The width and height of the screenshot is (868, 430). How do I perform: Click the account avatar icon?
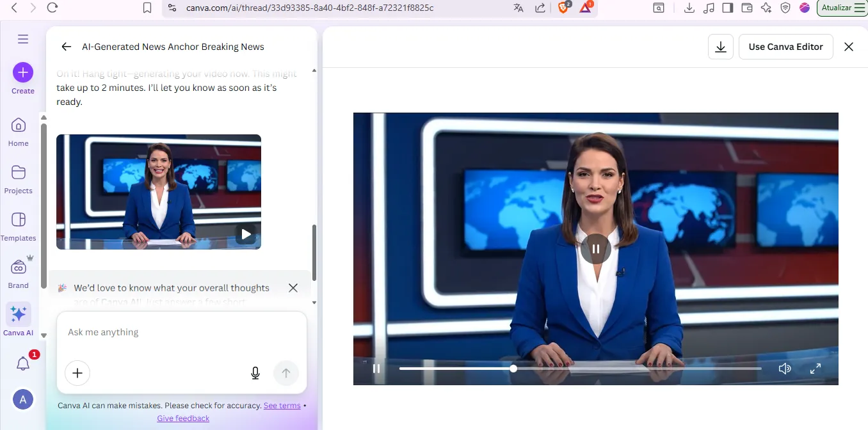click(23, 400)
